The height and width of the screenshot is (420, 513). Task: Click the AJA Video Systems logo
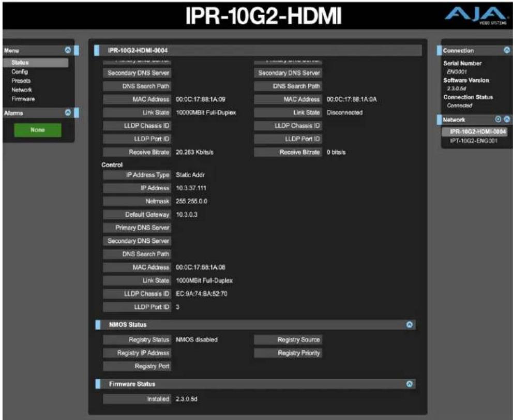(x=476, y=16)
